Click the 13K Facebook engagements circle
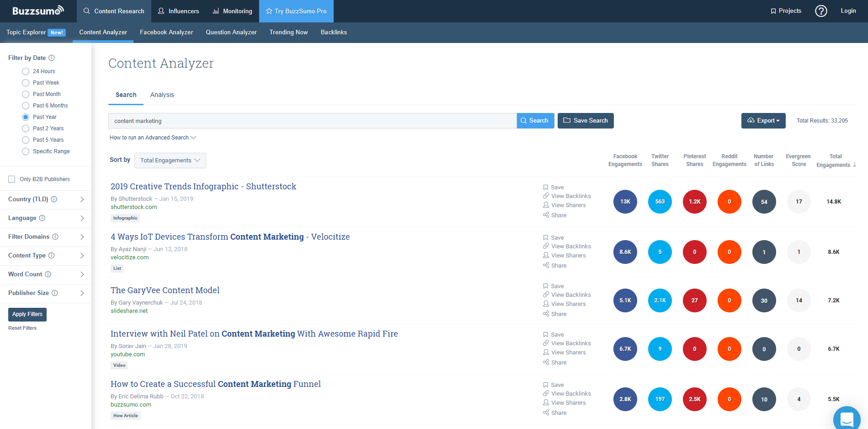The height and width of the screenshot is (429, 868). (625, 202)
